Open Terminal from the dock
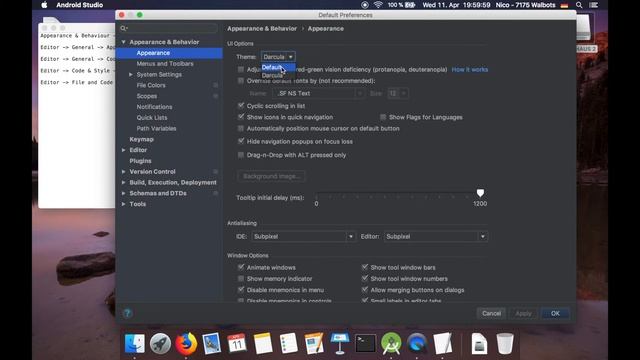640x360 pixels. tap(365, 343)
